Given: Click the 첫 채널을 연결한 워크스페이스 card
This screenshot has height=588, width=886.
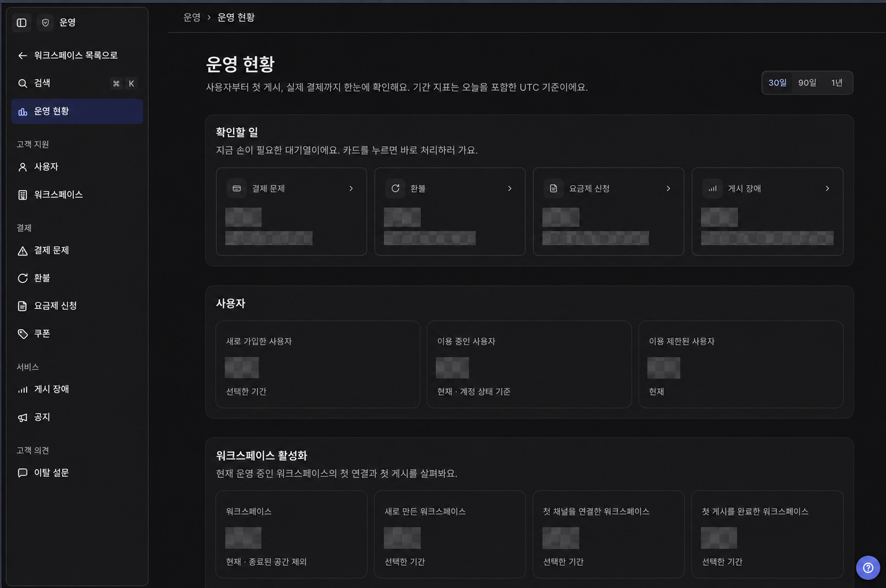Looking at the screenshot, I should (609, 534).
